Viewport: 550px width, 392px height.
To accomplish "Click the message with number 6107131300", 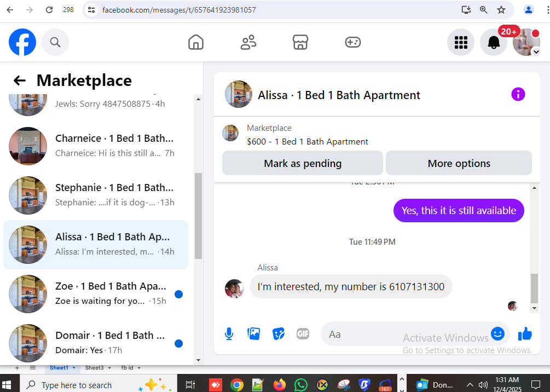I will coord(351,286).
